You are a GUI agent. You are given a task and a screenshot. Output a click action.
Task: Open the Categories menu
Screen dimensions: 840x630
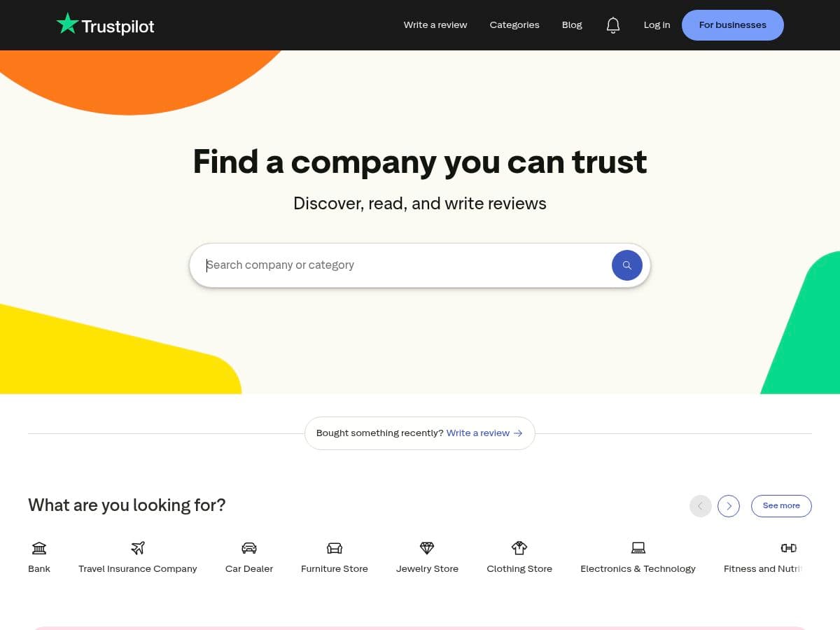pyautogui.click(x=514, y=24)
